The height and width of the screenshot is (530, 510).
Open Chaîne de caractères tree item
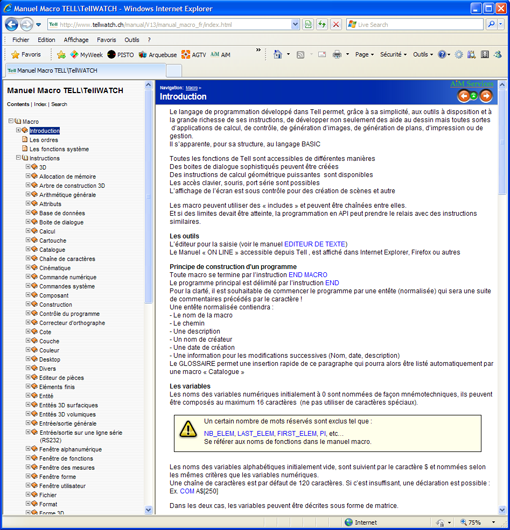(x=67, y=259)
